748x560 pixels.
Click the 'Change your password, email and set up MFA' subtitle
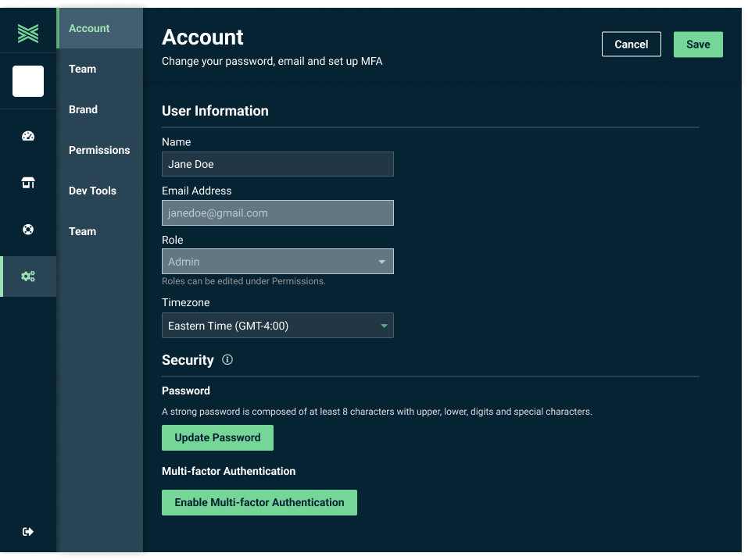pyautogui.click(x=272, y=61)
